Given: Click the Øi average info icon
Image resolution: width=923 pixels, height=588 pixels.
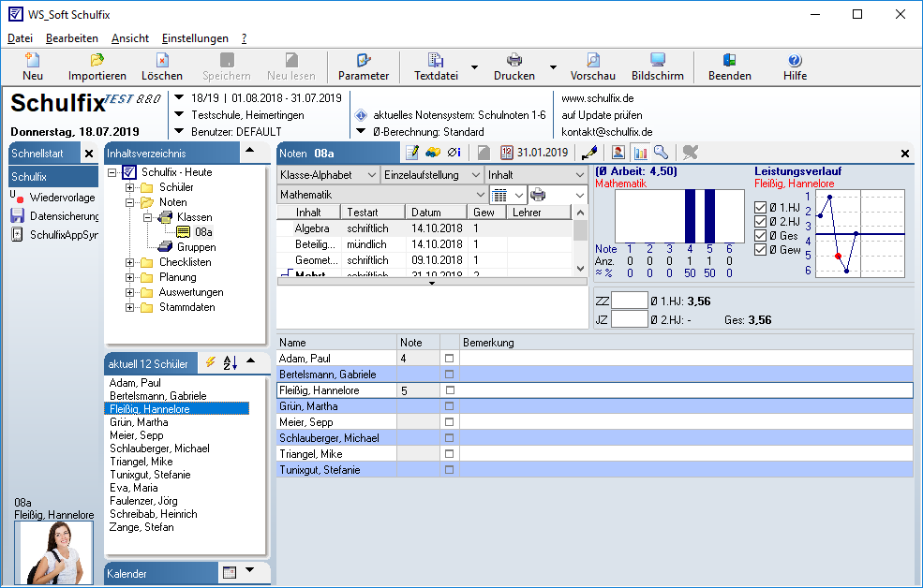Looking at the screenshot, I should click(454, 153).
